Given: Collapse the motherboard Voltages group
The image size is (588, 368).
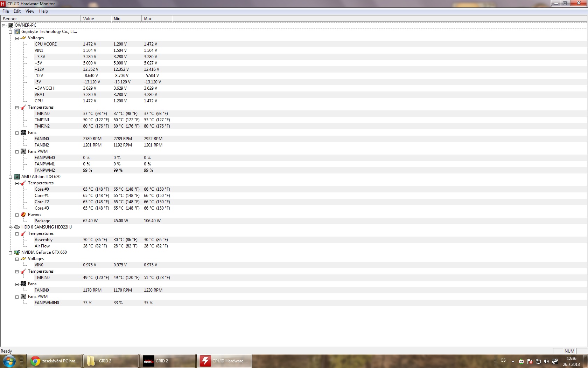Looking at the screenshot, I should 17,38.
